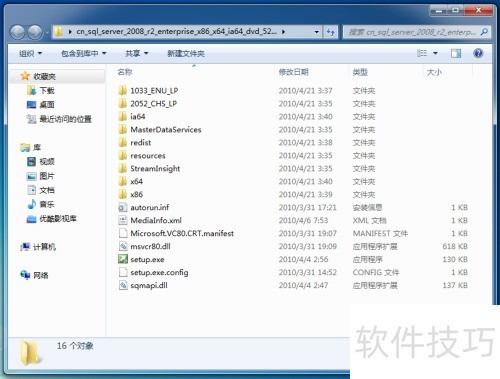Click the date 2010/4/4 2:56
Viewport: 500px width, 379px height.
click(303, 259)
